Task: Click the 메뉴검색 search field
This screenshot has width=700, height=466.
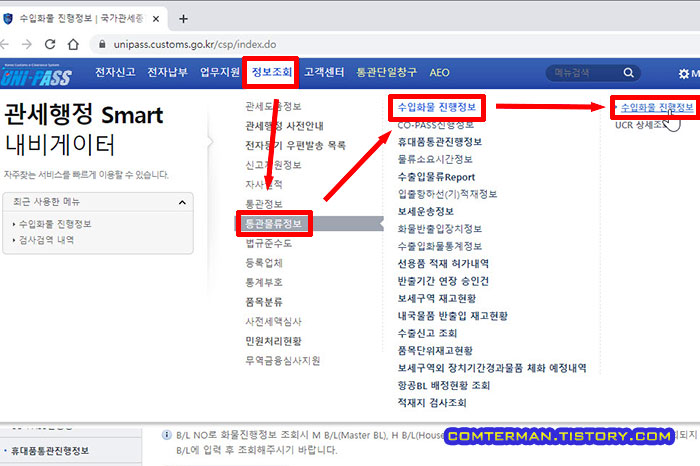Action: (x=585, y=73)
